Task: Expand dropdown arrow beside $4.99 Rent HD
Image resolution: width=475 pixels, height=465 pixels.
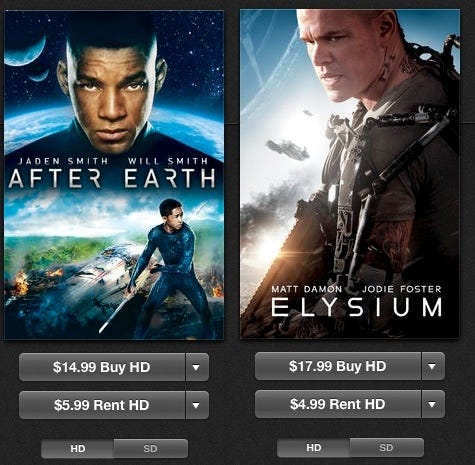Action: [x=433, y=404]
